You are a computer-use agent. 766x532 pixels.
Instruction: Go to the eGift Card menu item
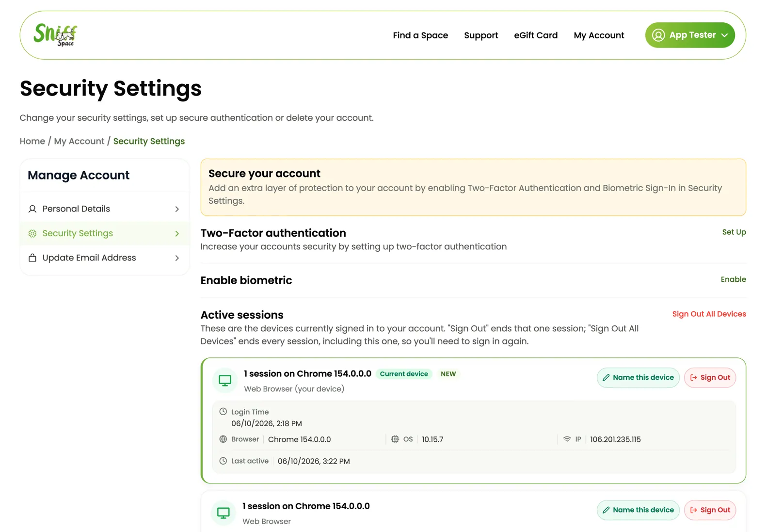pyautogui.click(x=536, y=35)
